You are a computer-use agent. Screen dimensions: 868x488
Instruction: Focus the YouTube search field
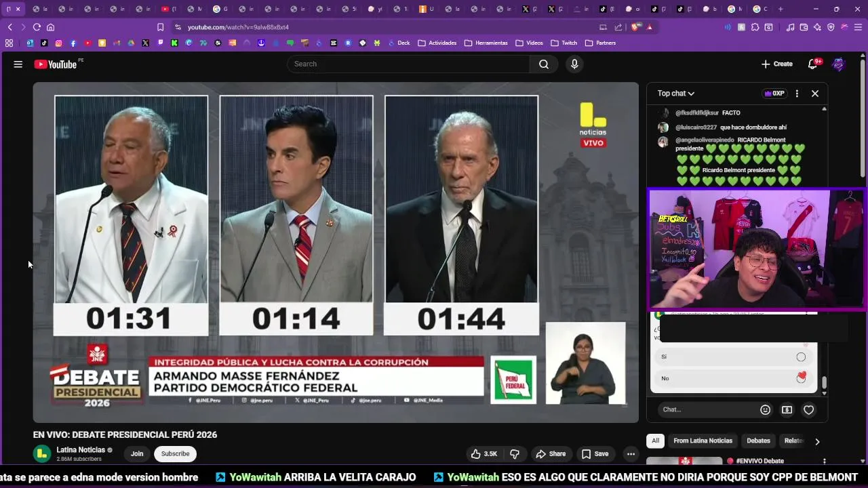pyautogui.click(x=408, y=64)
